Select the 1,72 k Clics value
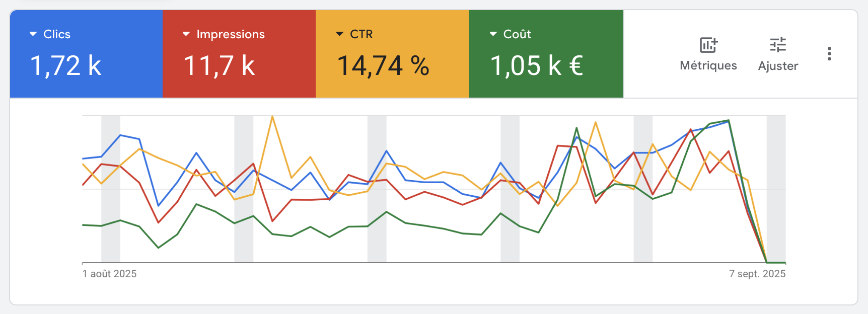 pyautogui.click(x=66, y=64)
